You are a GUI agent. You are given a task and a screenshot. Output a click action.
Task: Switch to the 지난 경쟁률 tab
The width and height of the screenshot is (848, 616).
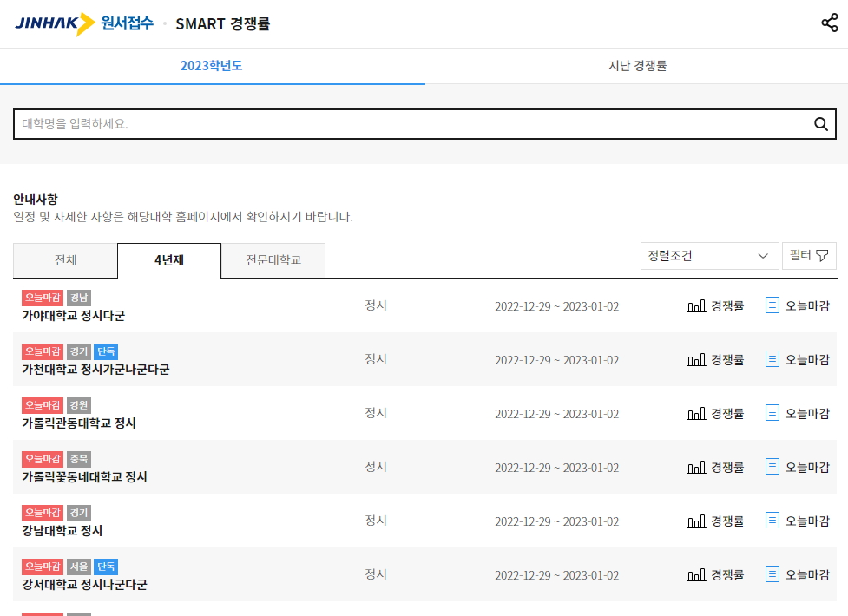(637, 66)
